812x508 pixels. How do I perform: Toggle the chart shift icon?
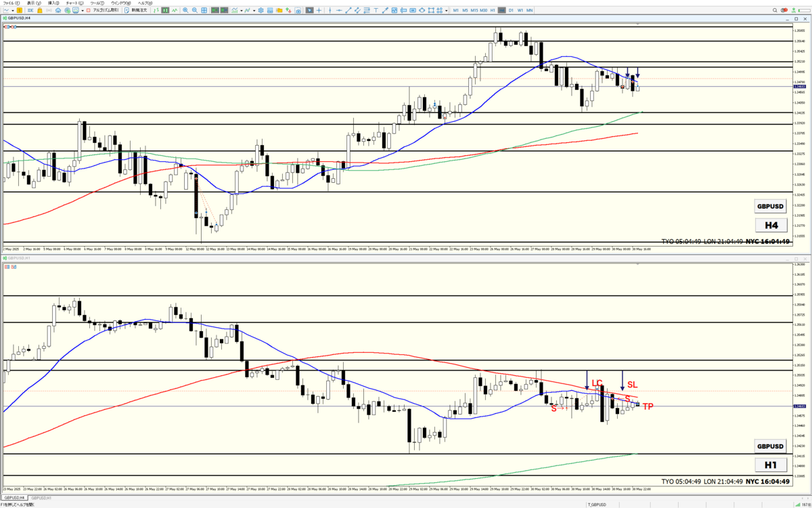[224, 10]
